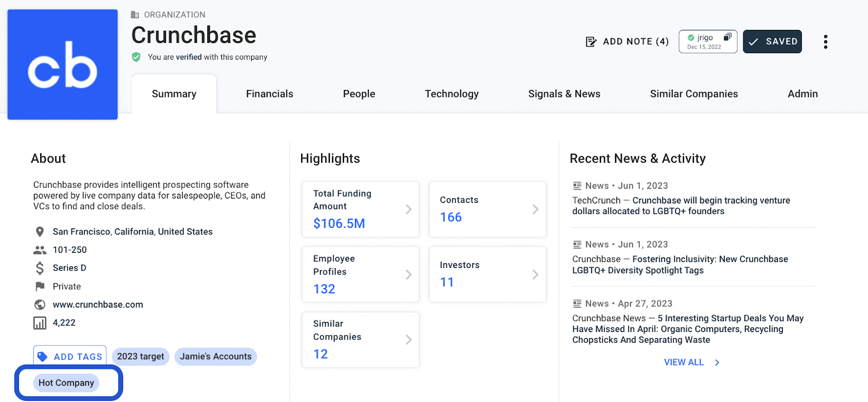Click the copy icon in jrigo badge
Screen dimensions: 868x402
727,37
